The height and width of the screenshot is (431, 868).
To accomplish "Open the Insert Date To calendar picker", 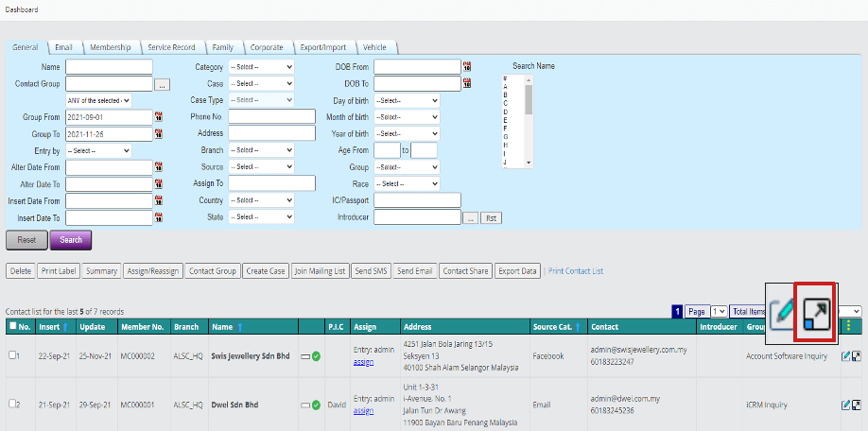I will pyautogui.click(x=159, y=217).
